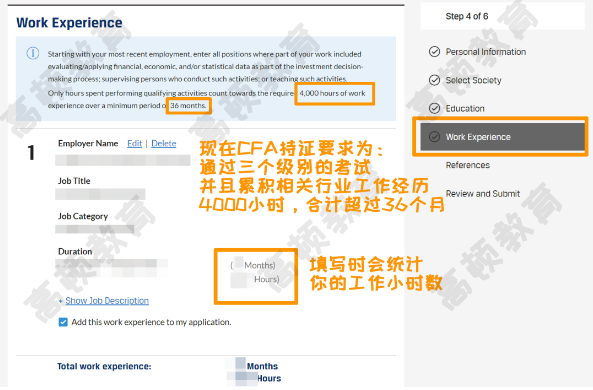The height and width of the screenshot is (390, 593).
Task: Click the Job Title label
Action: pos(74,181)
